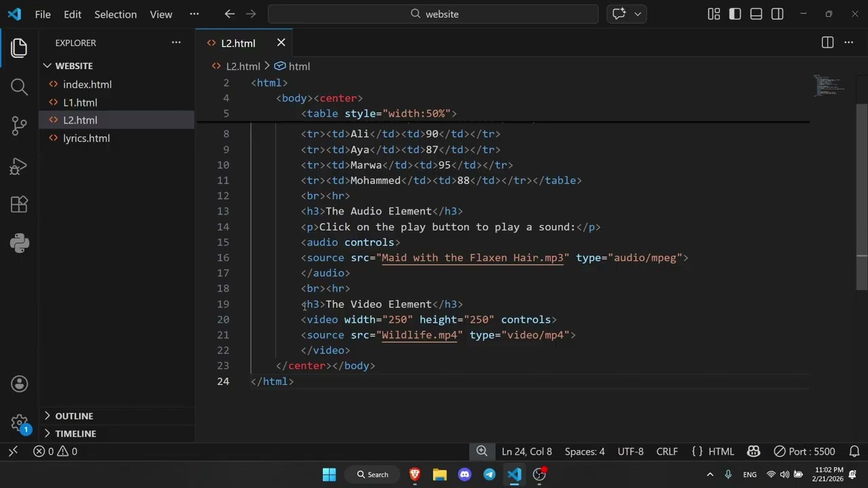Open Discord from taskbar
This screenshot has height=488, width=868.
(465, 474)
